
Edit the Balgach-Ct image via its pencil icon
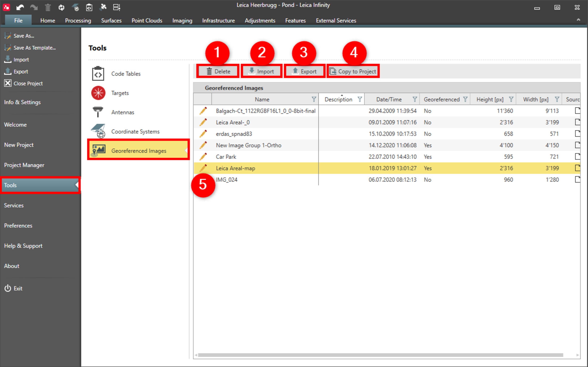[x=203, y=111]
